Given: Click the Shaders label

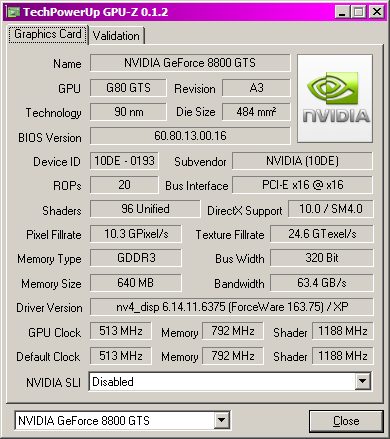Looking at the screenshot, I should click(62, 211).
